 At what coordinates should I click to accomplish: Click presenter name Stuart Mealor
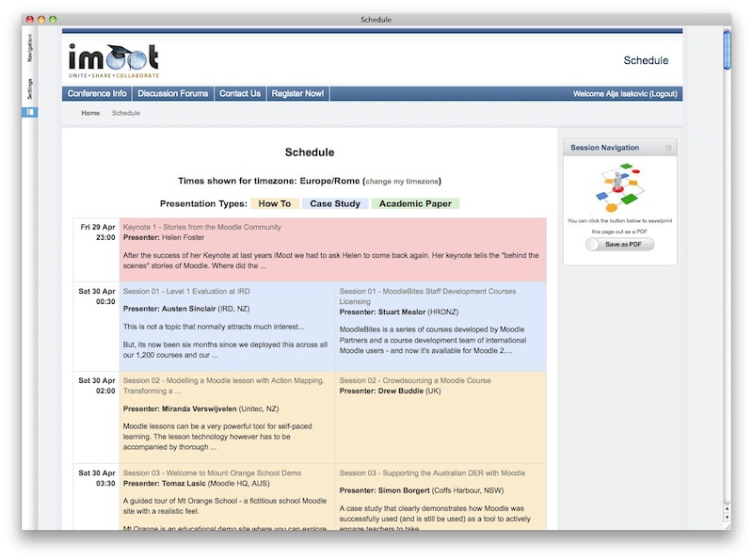402,312
